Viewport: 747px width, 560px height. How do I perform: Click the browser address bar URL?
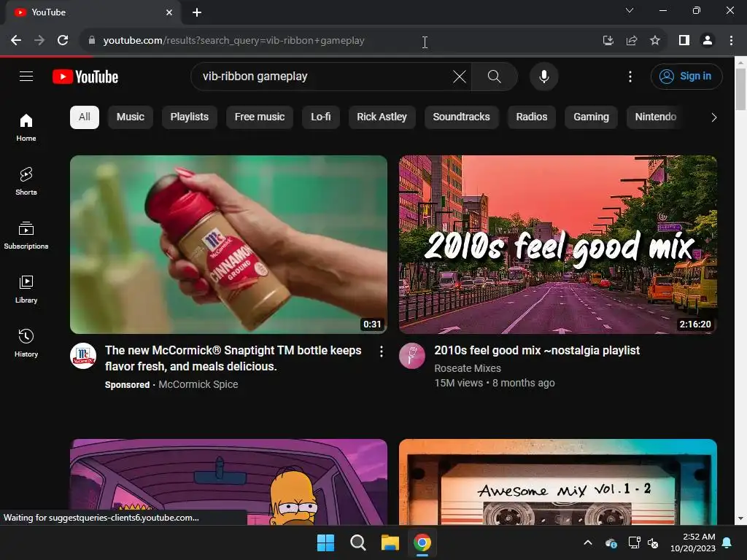(x=233, y=41)
